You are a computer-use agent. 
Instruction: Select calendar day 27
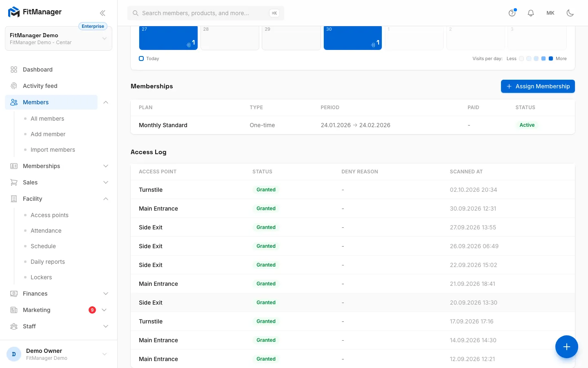click(168, 38)
